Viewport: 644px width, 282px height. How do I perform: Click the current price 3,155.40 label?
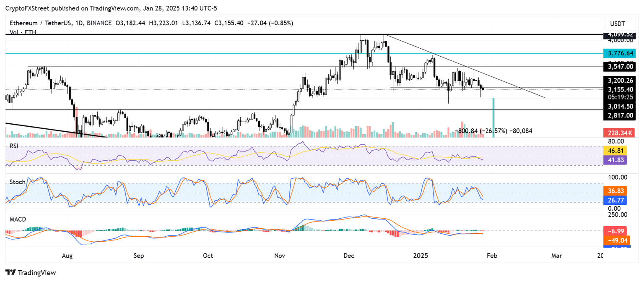[x=620, y=89]
